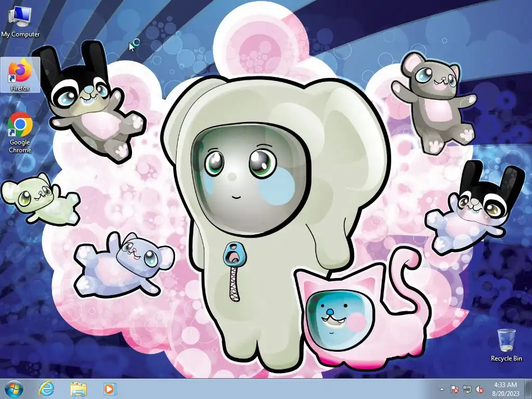This screenshot has height=399, width=532.
Task: Click the muted volume tray icon
Action: [480, 389]
